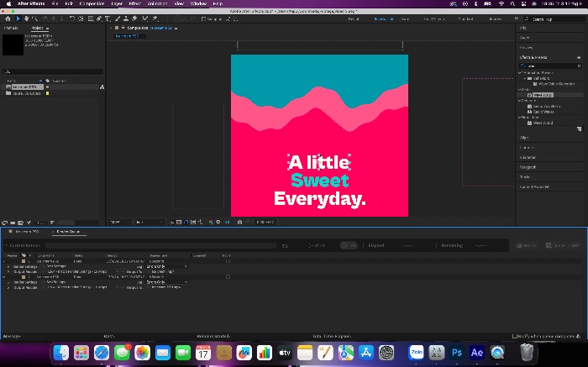Click label color swatch of second render item
This screenshot has width=588, height=367.
24,276
